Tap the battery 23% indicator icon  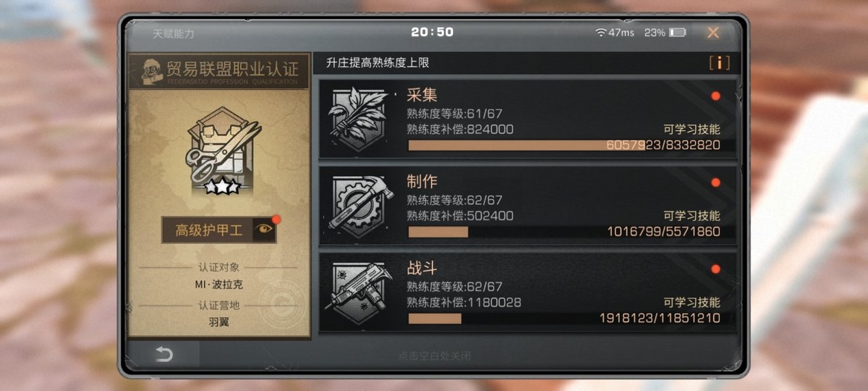tap(677, 33)
